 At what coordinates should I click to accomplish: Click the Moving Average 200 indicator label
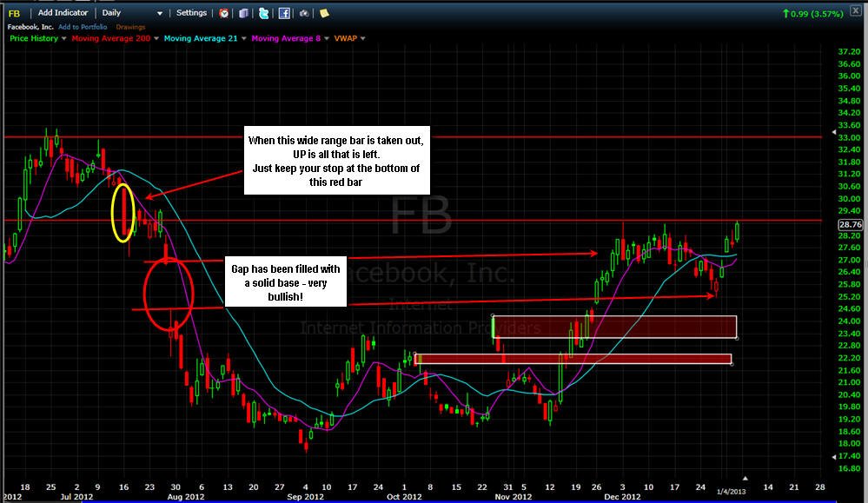point(110,38)
